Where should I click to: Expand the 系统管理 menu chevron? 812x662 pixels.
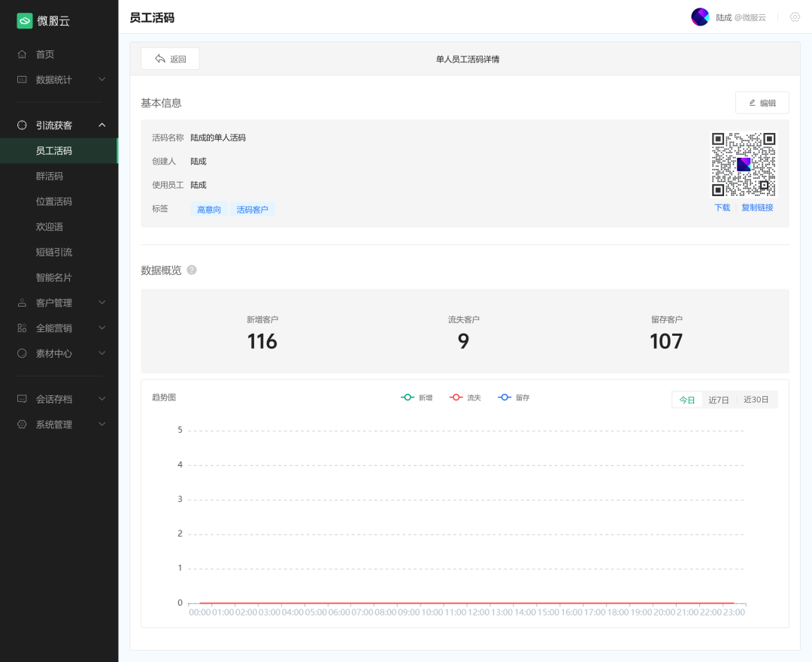point(102,425)
